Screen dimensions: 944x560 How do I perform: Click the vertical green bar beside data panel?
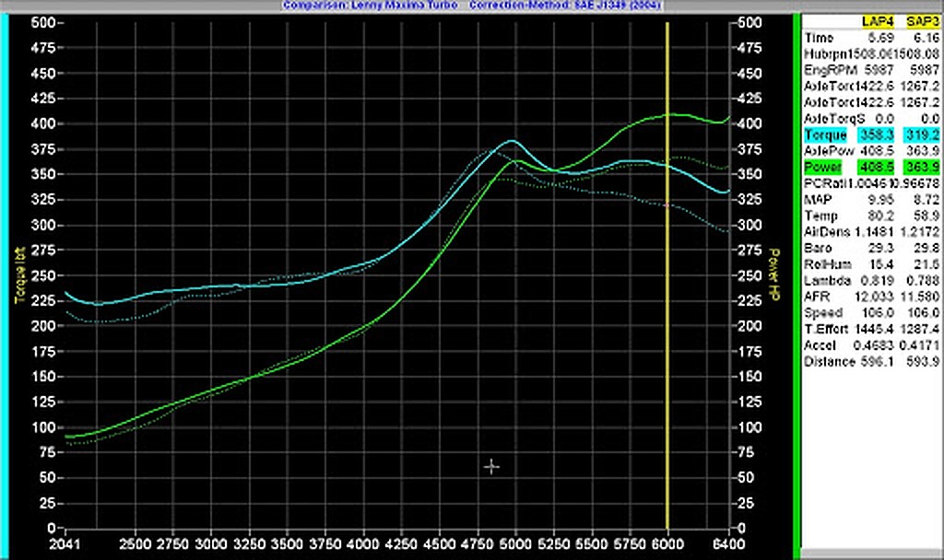coord(795,276)
